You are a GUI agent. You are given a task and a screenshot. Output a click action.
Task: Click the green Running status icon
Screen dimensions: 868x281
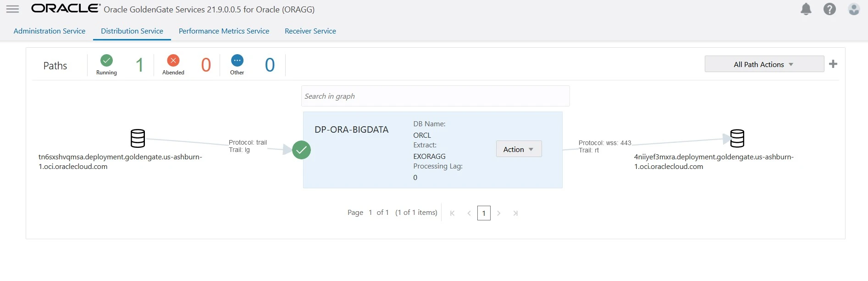click(106, 61)
